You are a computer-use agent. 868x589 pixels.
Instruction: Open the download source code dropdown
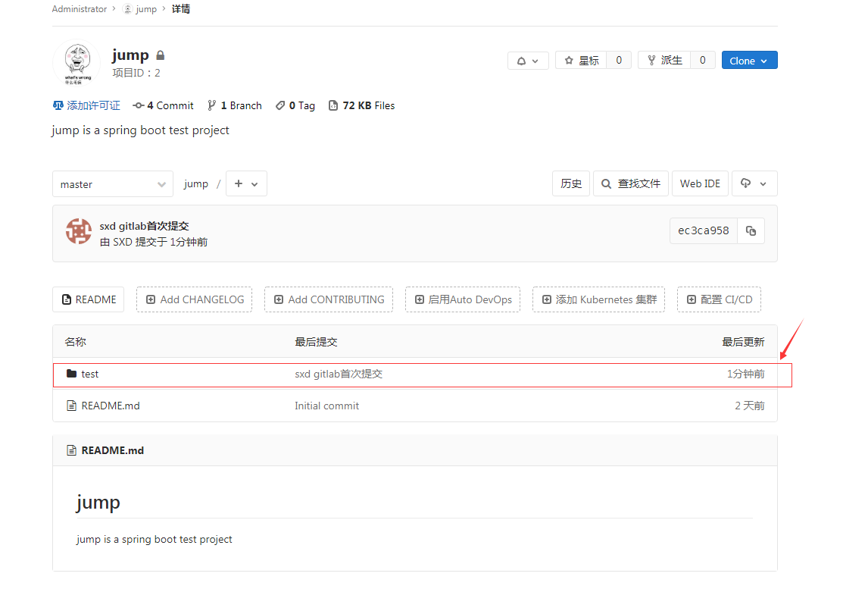pos(754,183)
